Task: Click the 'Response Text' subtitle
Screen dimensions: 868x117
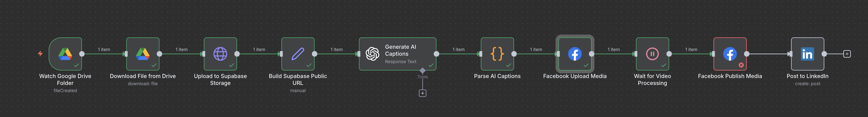Action: coord(401,62)
